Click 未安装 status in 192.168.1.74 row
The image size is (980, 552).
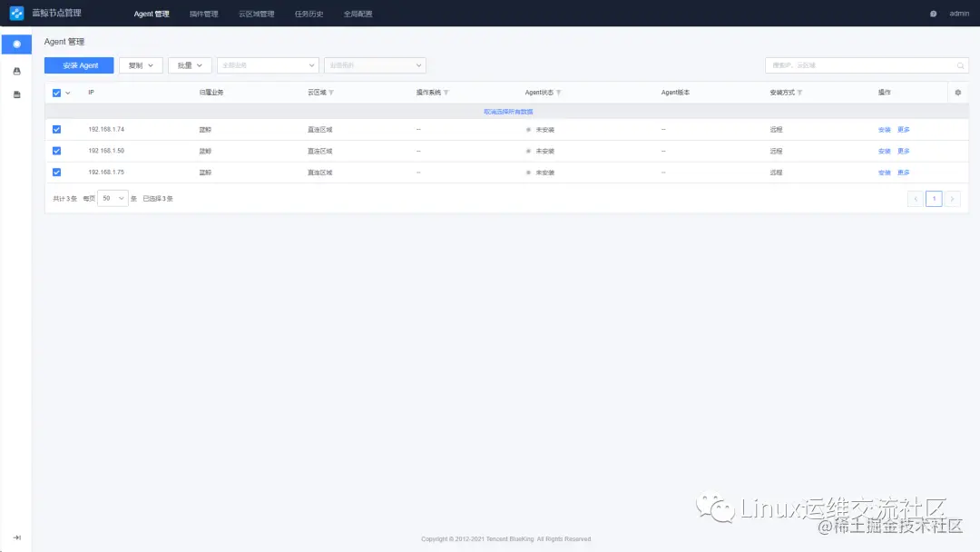(x=545, y=130)
